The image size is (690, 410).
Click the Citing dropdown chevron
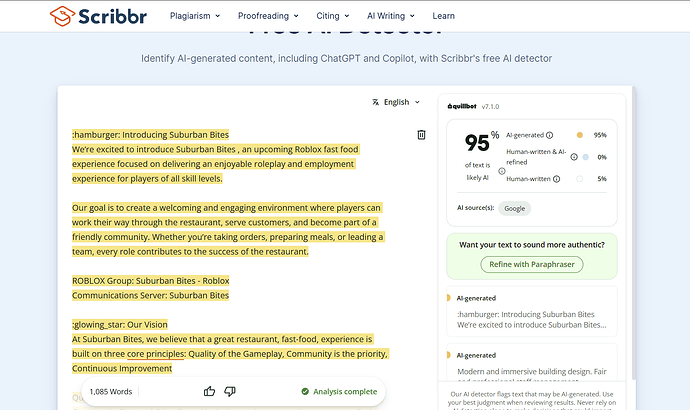[x=347, y=16]
